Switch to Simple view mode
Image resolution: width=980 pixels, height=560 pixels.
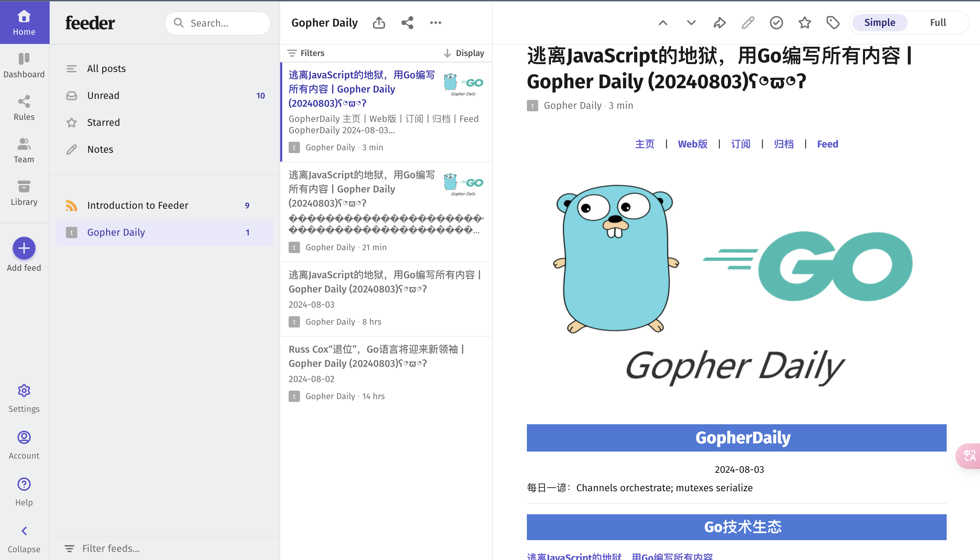(880, 23)
